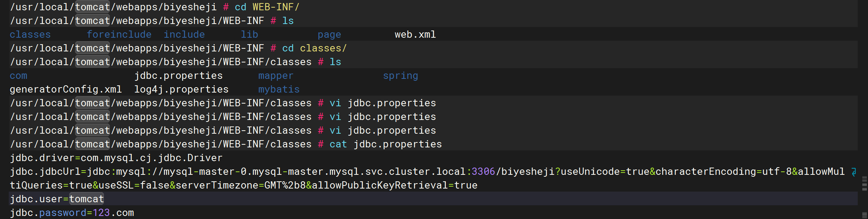This screenshot has width=868, height=219.
Task: Click the 'mapper' directory entry
Action: pyautogui.click(x=276, y=76)
